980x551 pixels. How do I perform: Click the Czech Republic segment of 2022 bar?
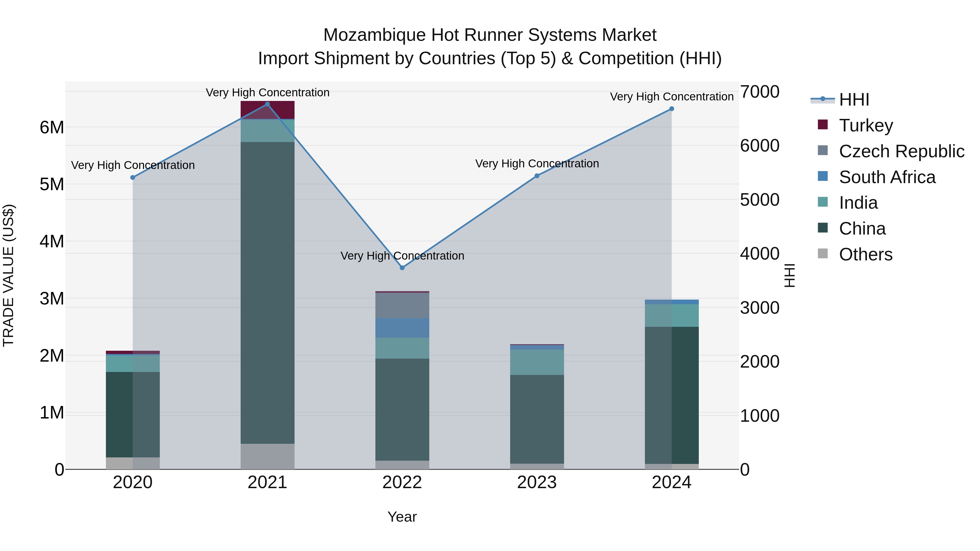point(402,305)
